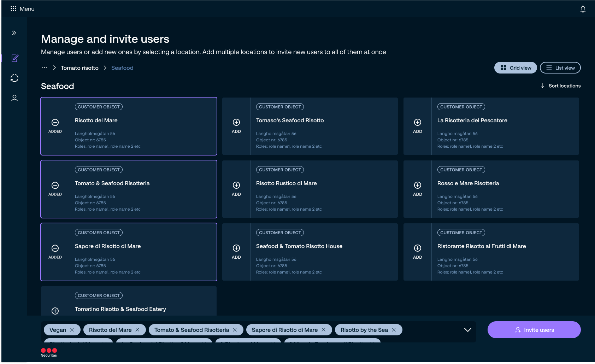595x364 pixels.
Task: Add Rosso e Mare Risotteria location
Action: click(417, 189)
